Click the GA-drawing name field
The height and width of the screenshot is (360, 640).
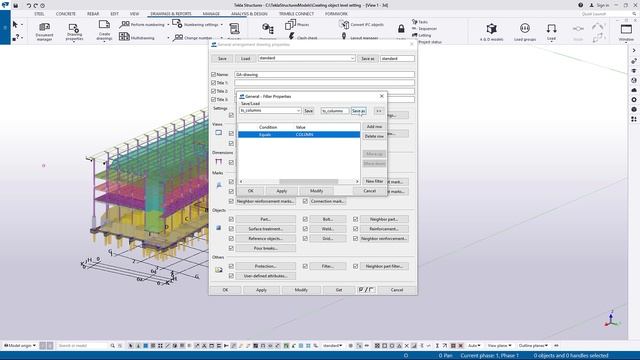pyautogui.click(x=324, y=75)
